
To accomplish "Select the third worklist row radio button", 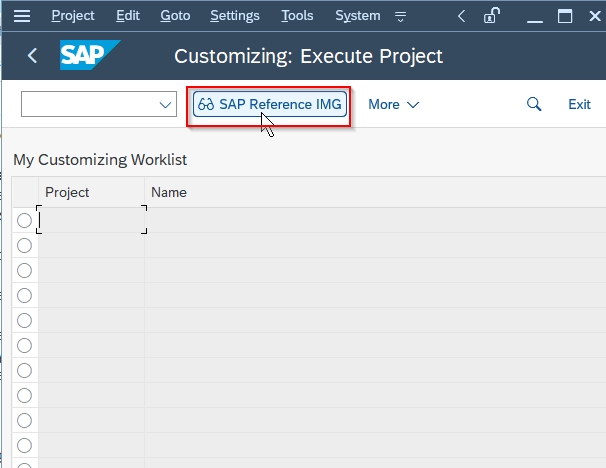I will tap(24, 271).
